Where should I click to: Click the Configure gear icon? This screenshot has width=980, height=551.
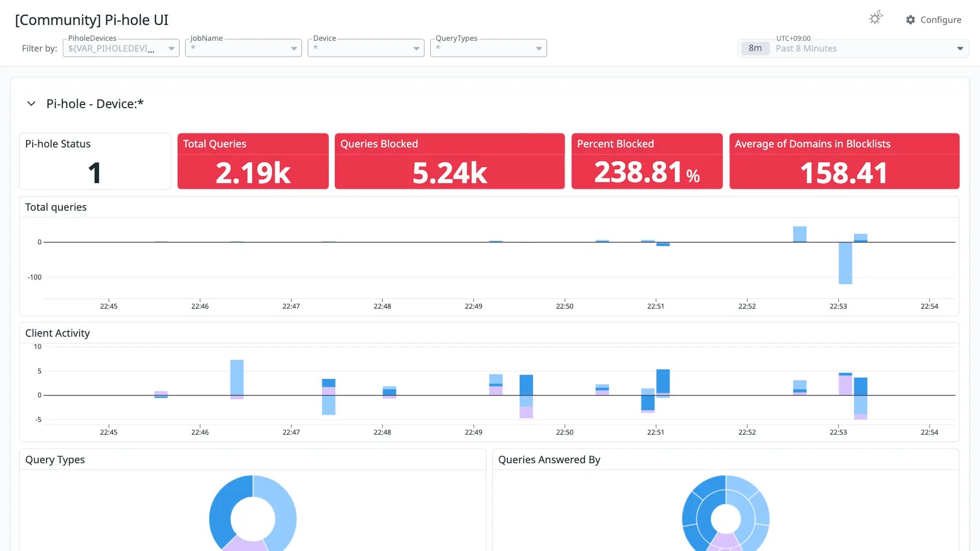pyautogui.click(x=911, y=20)
